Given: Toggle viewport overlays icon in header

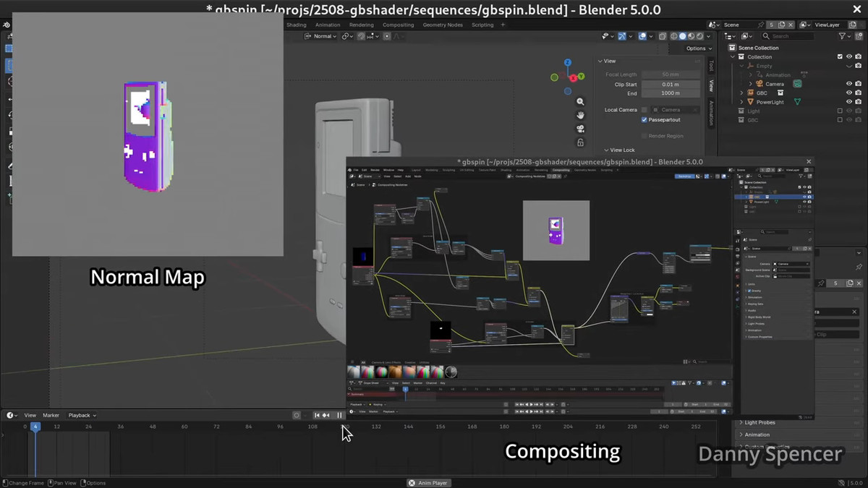Looking at the screenshot, I should 642,36.
